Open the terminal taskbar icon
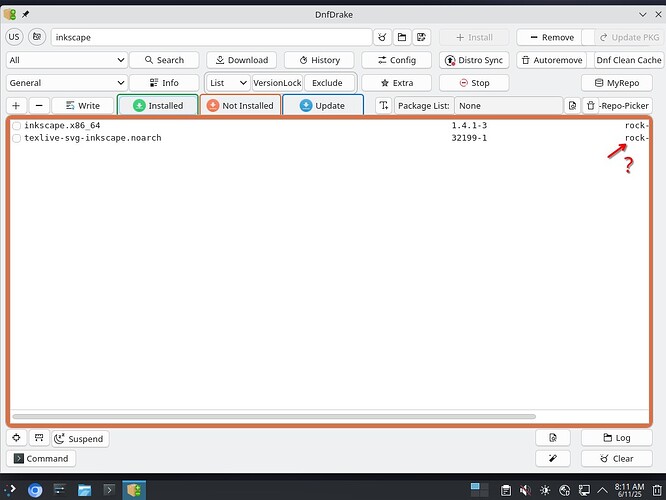 point(109,490)
